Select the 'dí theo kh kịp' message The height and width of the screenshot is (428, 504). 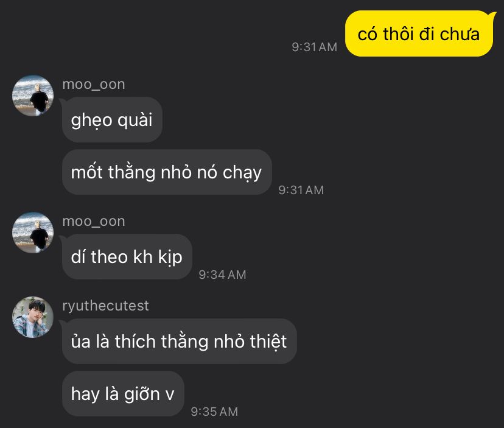click(127, 256)
